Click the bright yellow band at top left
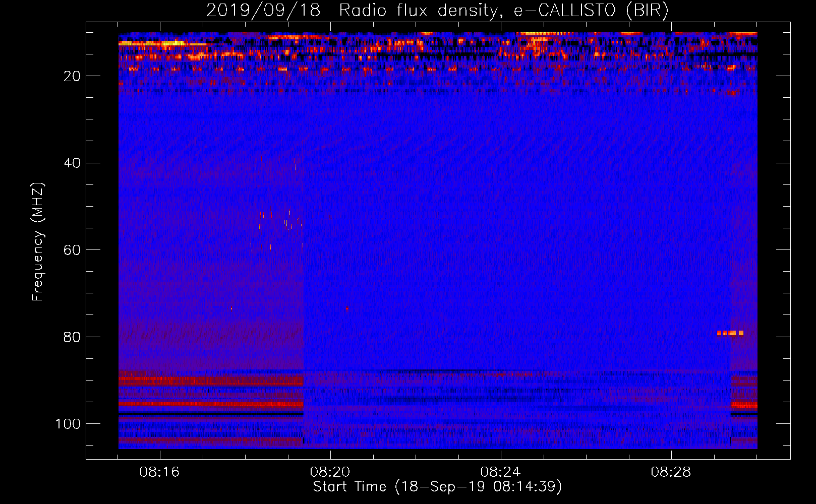The image size is (816, 504). click(162, 44)
